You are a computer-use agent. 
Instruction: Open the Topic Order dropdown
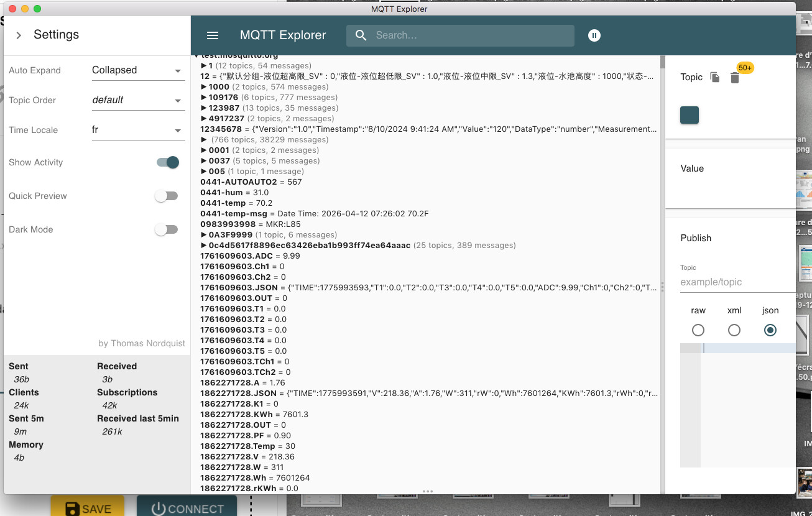[x=138, y=100]
